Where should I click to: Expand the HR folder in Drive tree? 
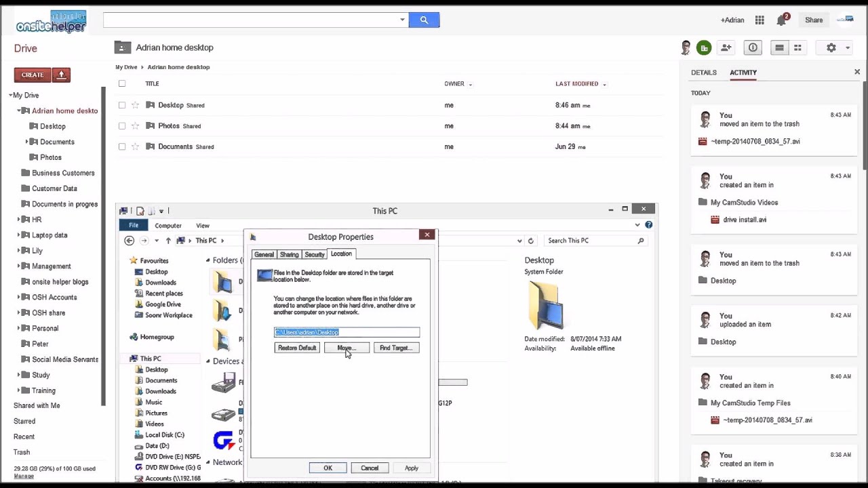pos(20,220)
